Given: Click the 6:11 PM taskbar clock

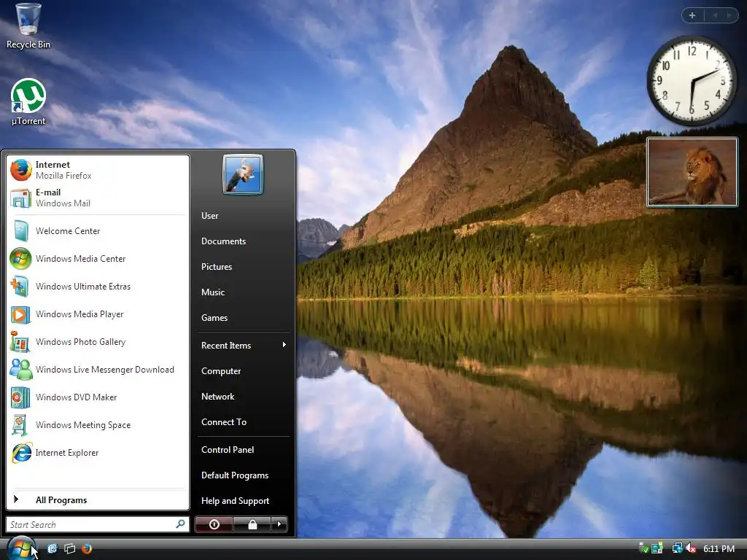Looking at the screenshot, I should pyautogui.click(x=719, y=548).
